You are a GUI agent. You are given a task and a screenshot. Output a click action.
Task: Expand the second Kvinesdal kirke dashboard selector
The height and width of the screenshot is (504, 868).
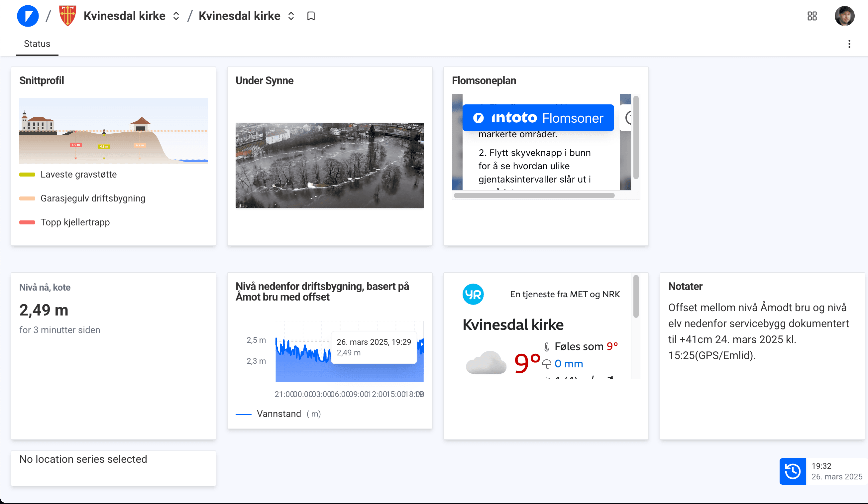[291, 16]
